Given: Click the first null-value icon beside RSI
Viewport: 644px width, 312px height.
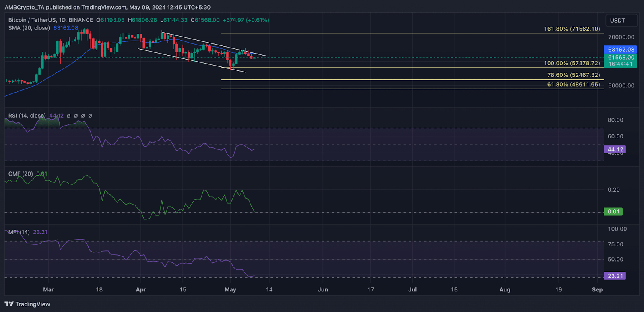Looking at the screenshot, I should point(69,116).
